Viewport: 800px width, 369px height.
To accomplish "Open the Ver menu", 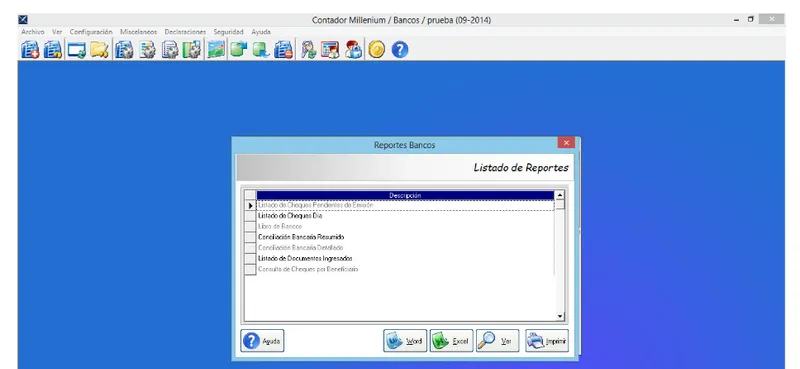I will coord(57,32).
